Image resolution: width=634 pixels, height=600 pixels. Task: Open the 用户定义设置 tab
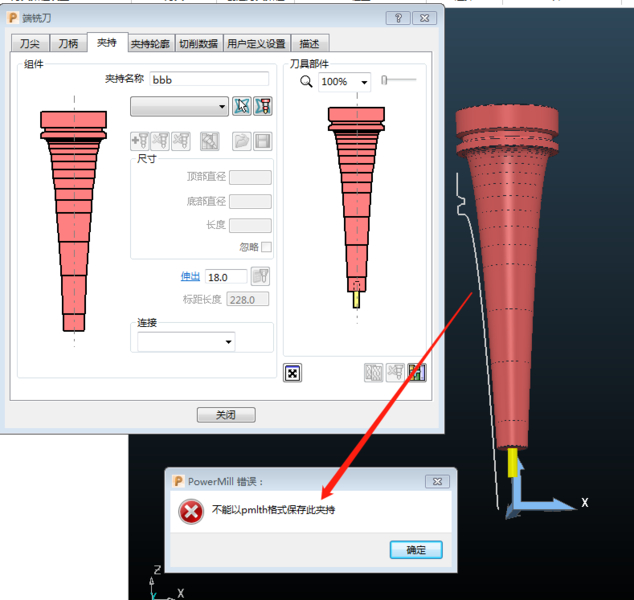[256, 43]
